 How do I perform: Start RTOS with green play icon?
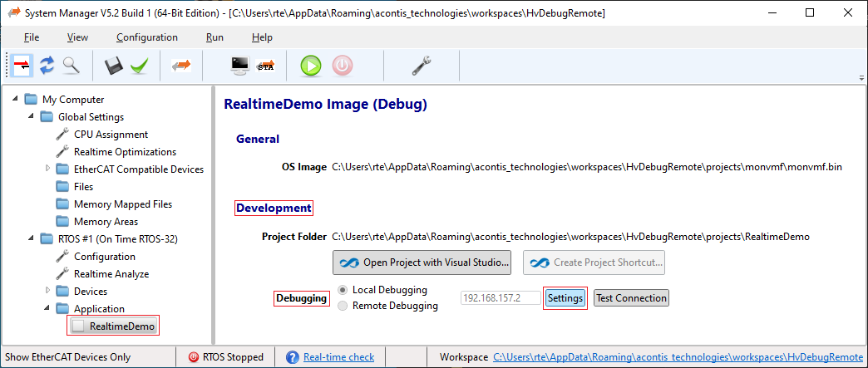pos(311,66)
